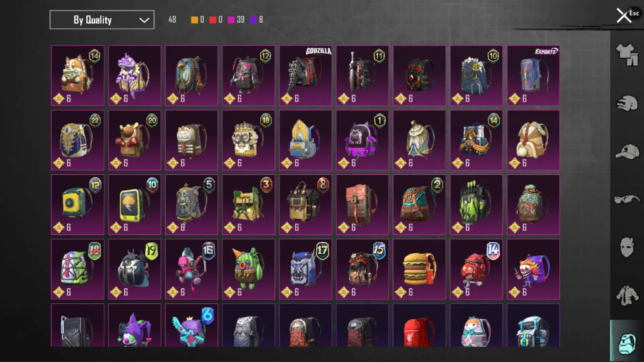This screenshot has width=644, height=362.
Task: Open the cap headwear category icon
Action: point(627,152)
